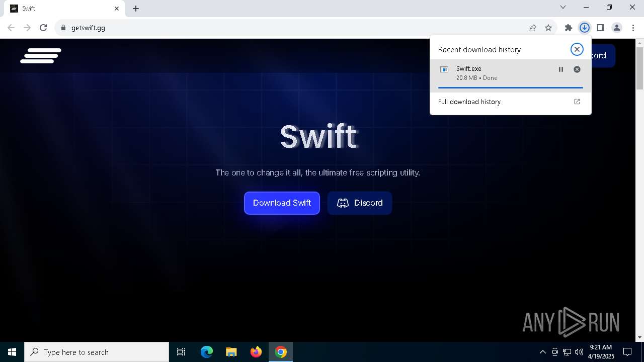
Task: Open the Extensions puzzle icon
Action: tap(568, 28)
